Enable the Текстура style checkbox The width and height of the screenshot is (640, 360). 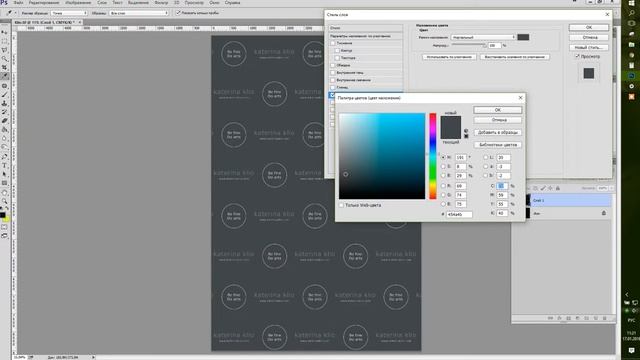point(337,58)
